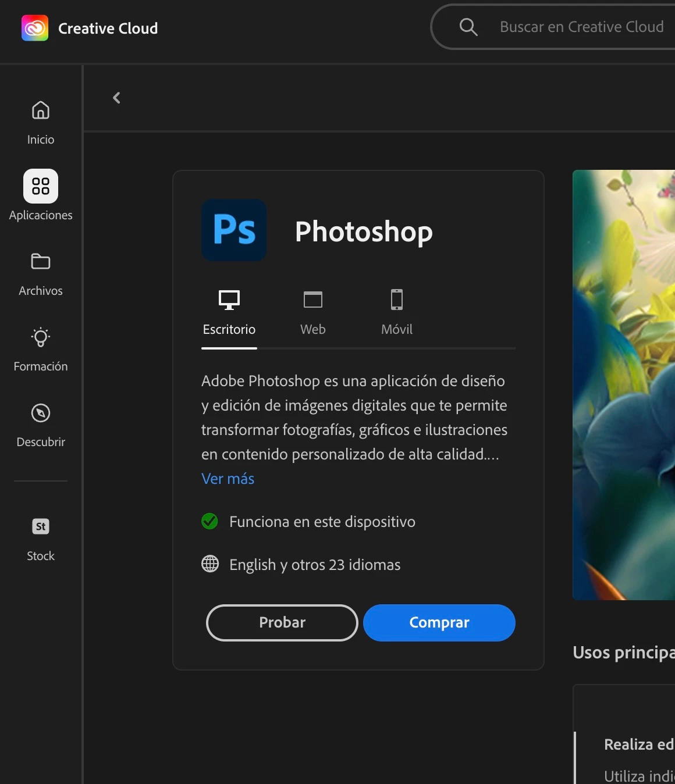Viewport: 675px width, 784px height.
Task: Click the Creative Cloud rainbow logo
Action: (35, 28)
